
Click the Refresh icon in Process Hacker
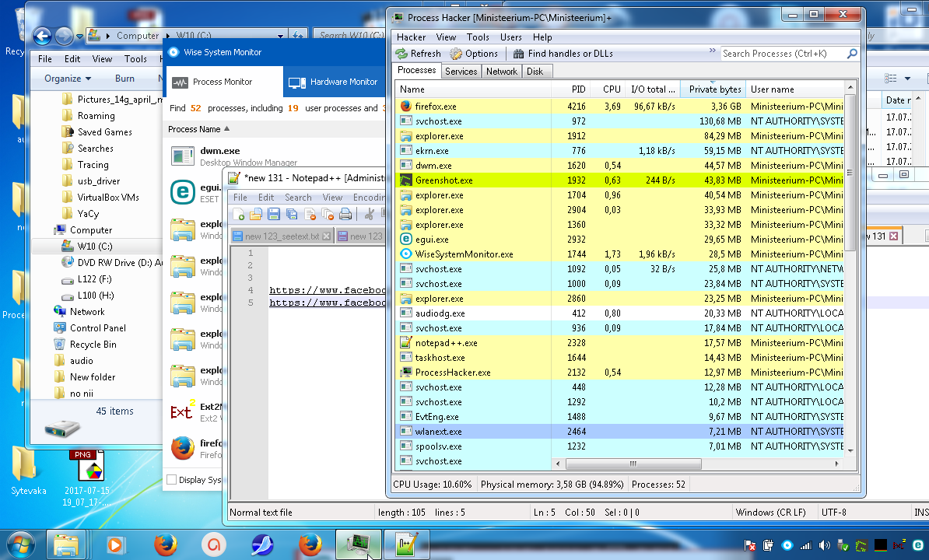(x=401, y=54)
